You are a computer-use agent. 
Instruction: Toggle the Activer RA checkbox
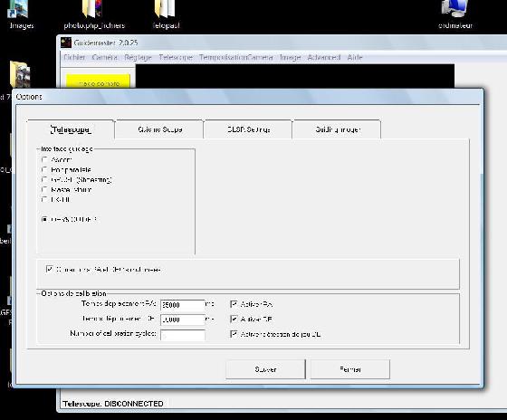point(234,304)
